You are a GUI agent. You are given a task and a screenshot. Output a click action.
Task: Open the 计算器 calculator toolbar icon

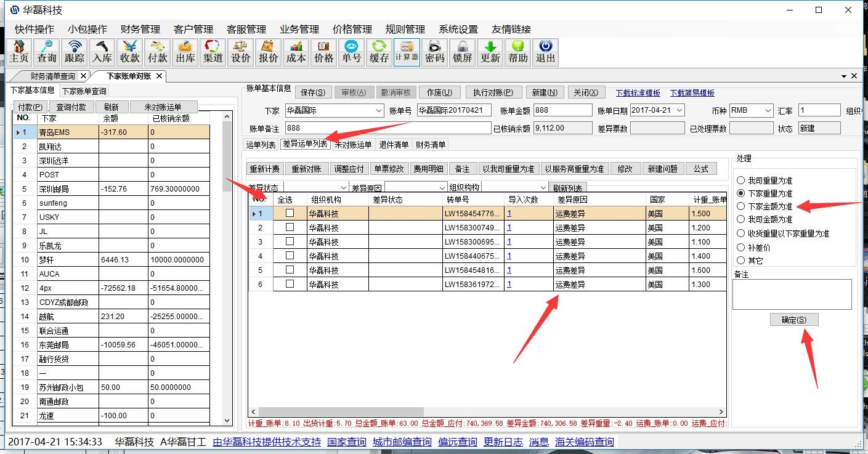pyautogui.click(x=407, y=52)
